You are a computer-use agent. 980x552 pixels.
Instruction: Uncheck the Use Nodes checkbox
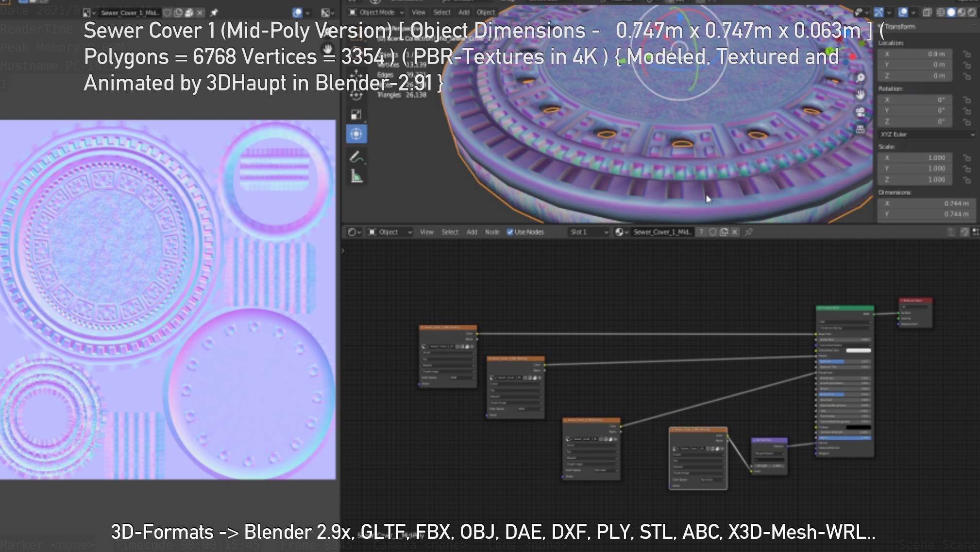point(510,232)
